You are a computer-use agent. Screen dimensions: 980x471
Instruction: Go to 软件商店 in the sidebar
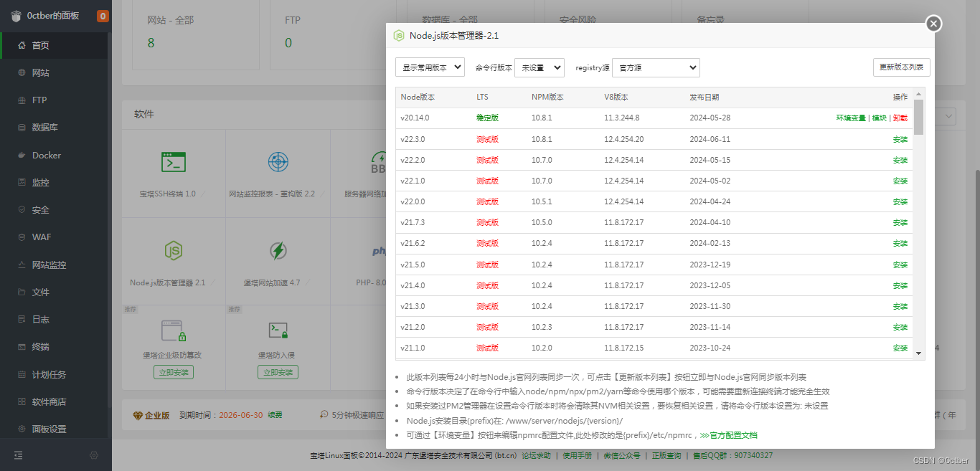tap(50, 402)
